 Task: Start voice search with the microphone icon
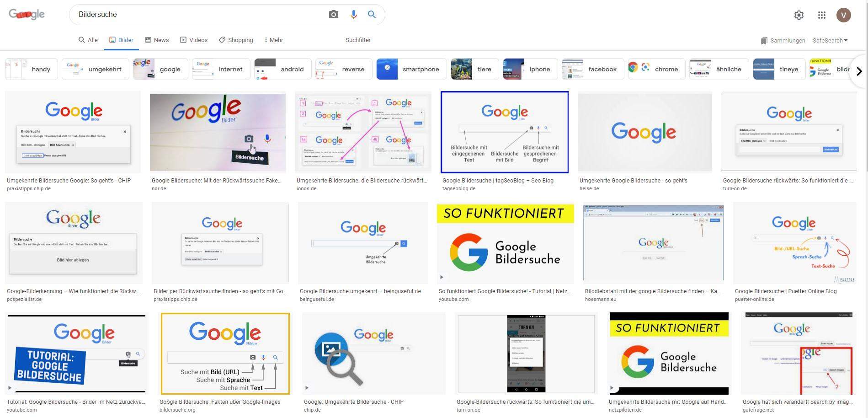coord(353,15)
